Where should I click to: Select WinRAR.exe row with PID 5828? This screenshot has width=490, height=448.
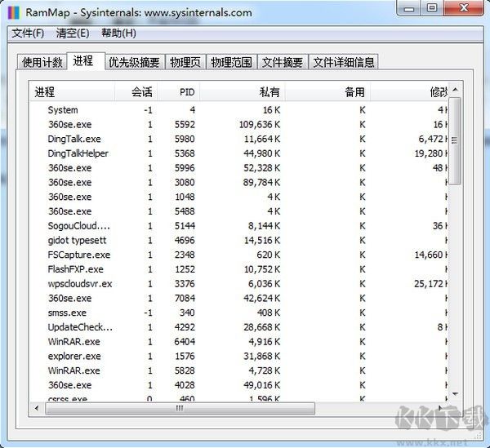[x=239, y=370]
